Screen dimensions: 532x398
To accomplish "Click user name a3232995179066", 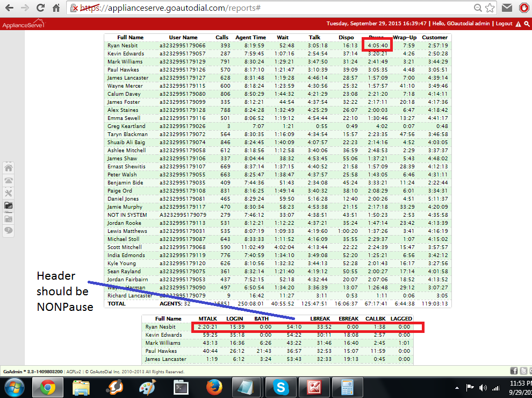I will click(183, 46).
